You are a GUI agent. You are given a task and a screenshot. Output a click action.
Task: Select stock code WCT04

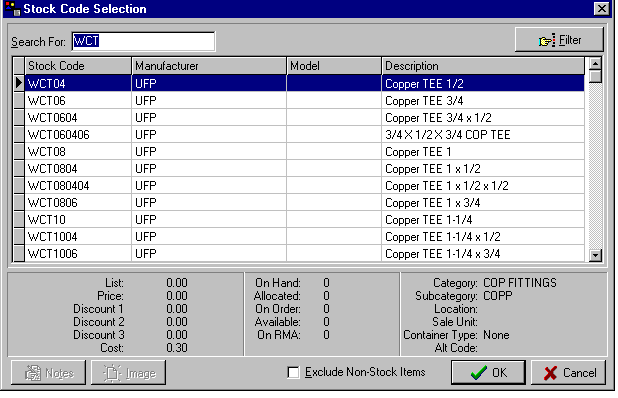47,84
